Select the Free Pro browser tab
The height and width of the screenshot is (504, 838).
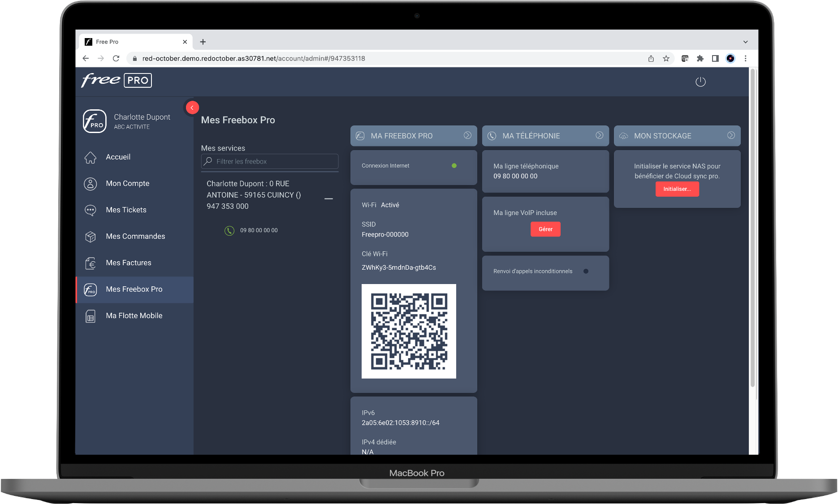tap(136, 42)
